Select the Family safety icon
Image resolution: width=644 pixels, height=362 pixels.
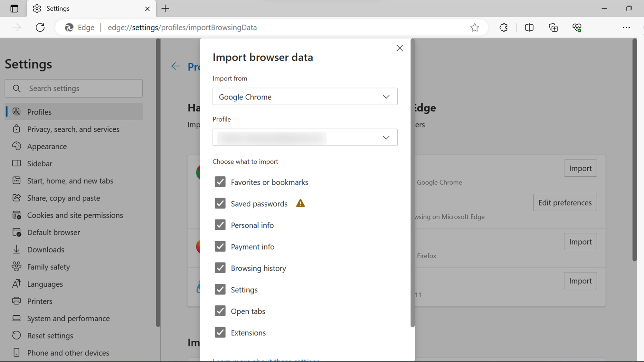16,266
